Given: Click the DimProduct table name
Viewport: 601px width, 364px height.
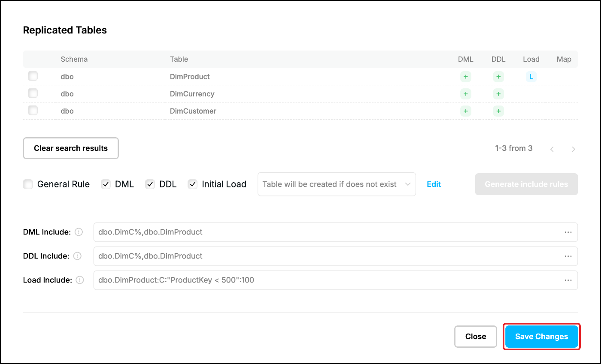Looking at the screenshot, I should (x=190, y=77).
